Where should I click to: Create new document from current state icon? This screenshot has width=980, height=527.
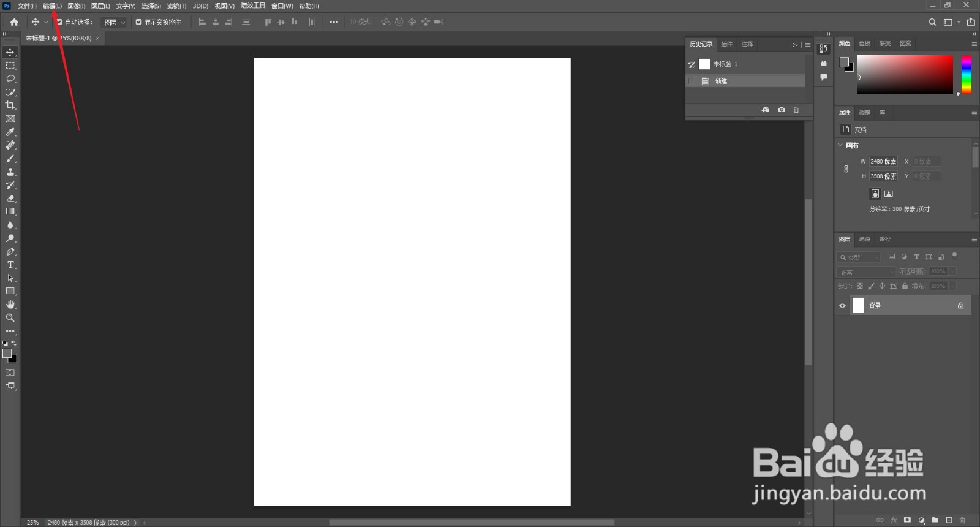pyautogui.click(x=765, y=110)
